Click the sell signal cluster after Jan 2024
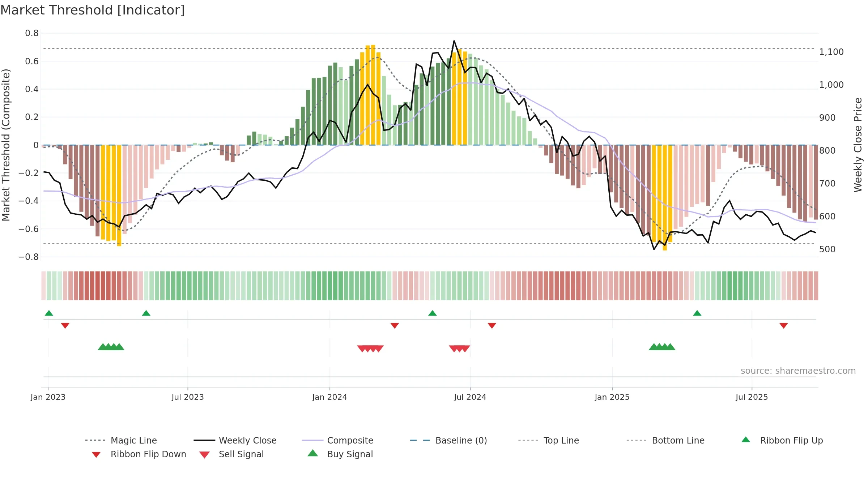868x488 pixels. coord(370,349)
